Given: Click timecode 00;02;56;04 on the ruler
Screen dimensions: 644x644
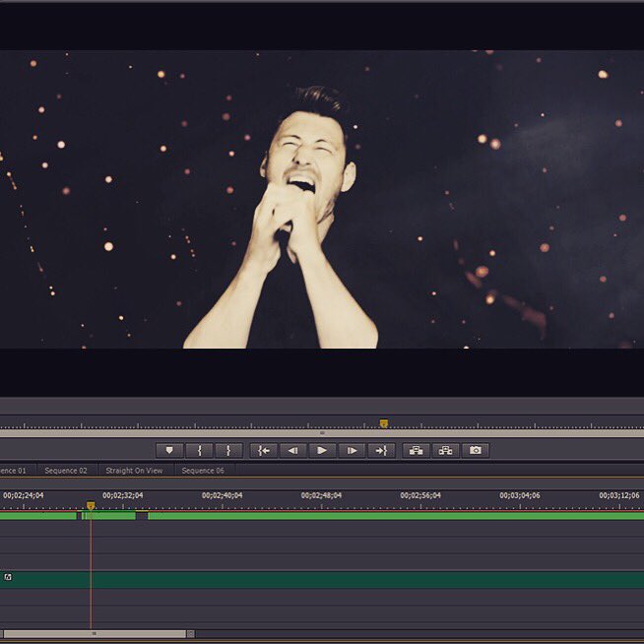Looking at the screenshot, I should (420, 495).
